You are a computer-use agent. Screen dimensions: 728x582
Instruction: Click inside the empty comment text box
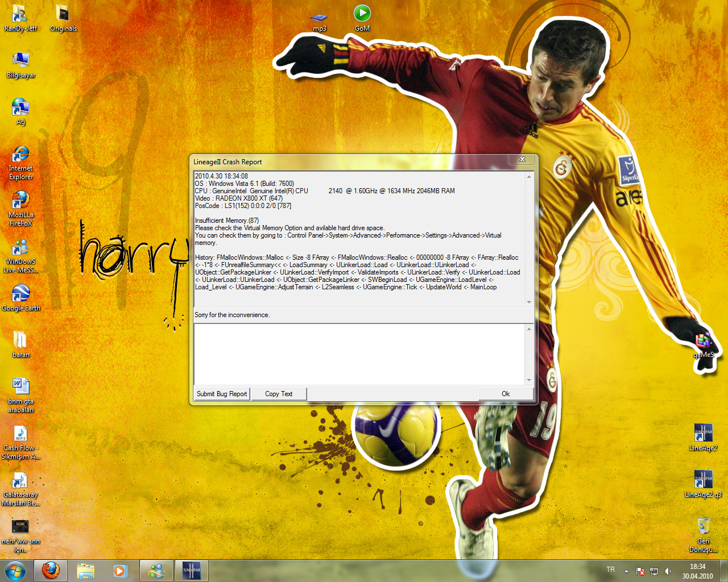tap(359, 354)
